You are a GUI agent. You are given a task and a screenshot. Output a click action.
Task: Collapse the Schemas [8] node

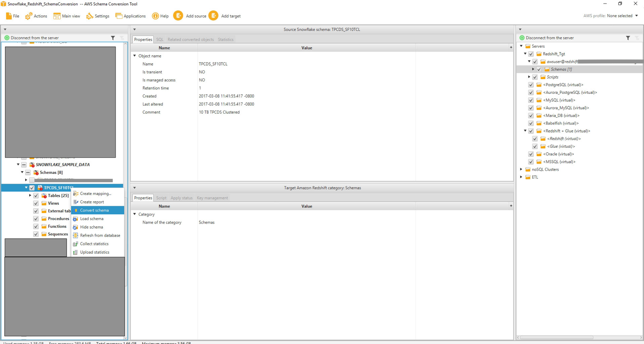coord(22,172)
